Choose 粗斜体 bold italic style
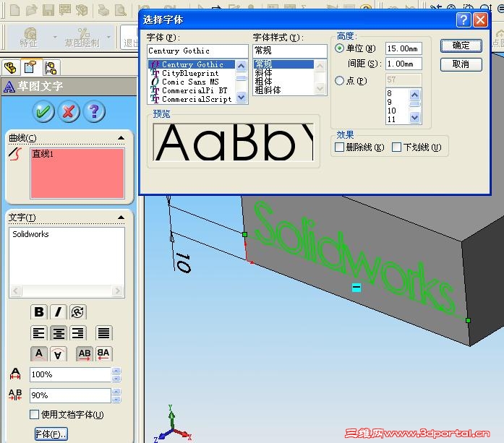Viewport: 504px width, 443px height. [284, 90]
